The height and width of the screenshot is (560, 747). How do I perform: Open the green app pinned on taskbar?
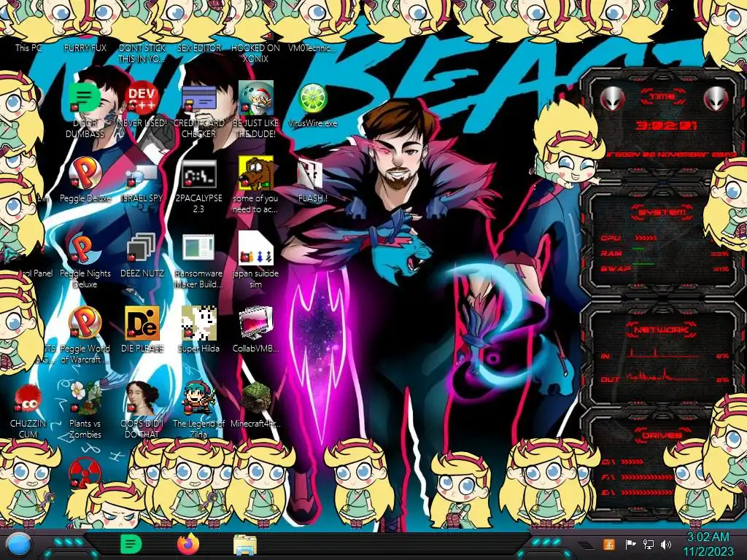click(x=131, y=544)
